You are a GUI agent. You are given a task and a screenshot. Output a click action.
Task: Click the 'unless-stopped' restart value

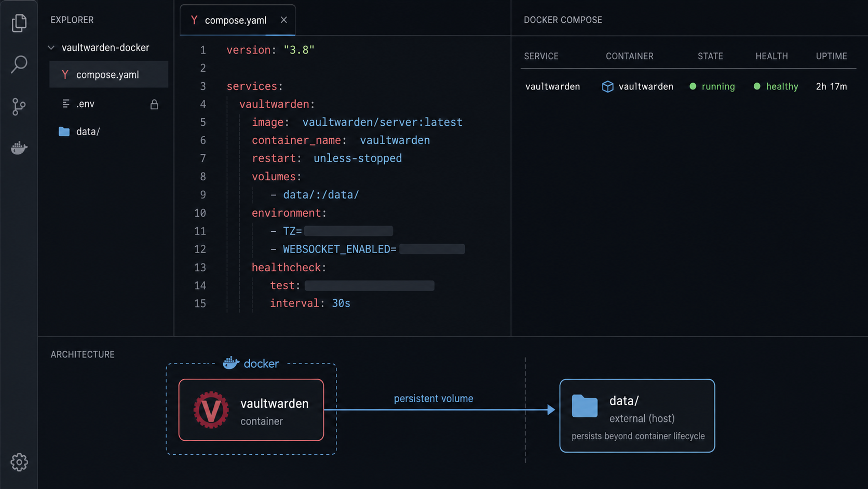358,158
